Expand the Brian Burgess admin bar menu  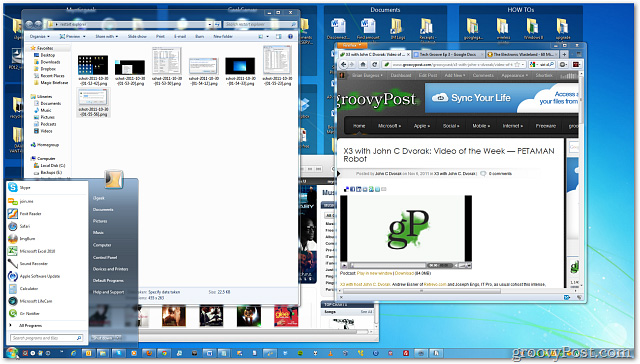367,75
